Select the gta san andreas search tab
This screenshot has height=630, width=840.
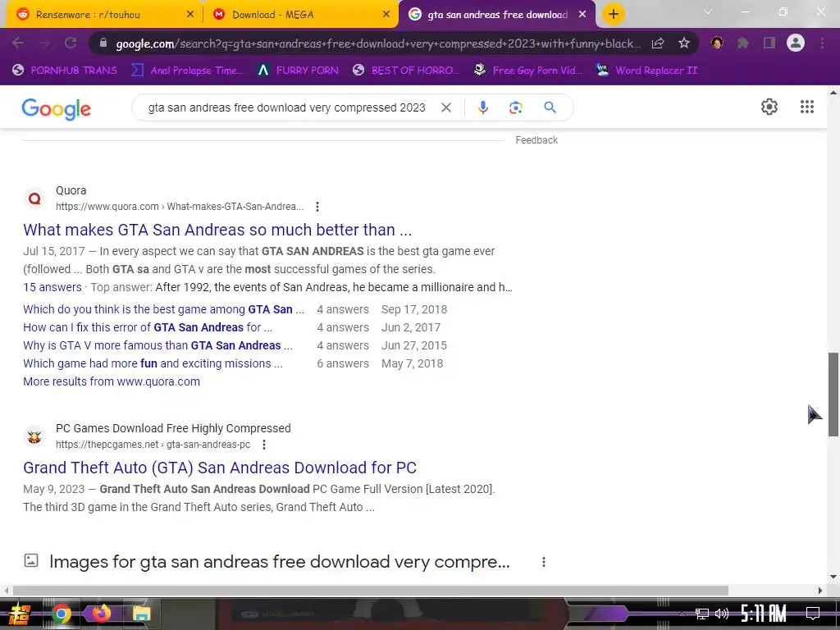coord(497,15)
